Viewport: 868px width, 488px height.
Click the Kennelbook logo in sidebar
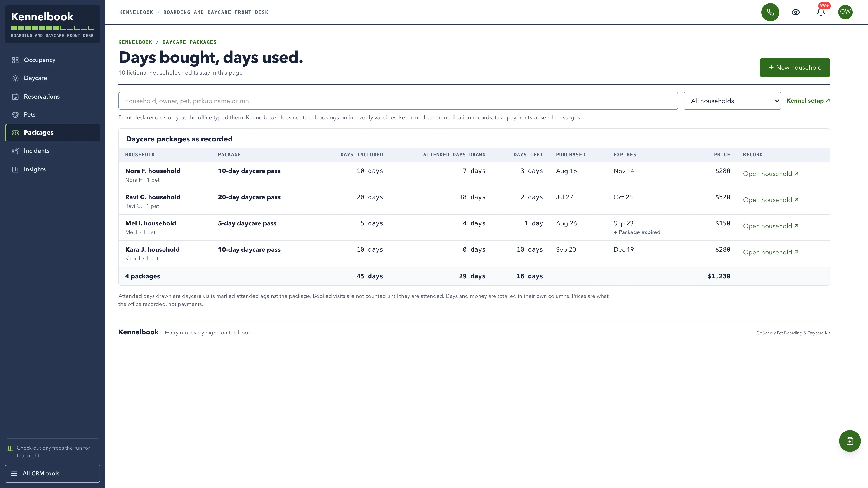coord(42,16)
